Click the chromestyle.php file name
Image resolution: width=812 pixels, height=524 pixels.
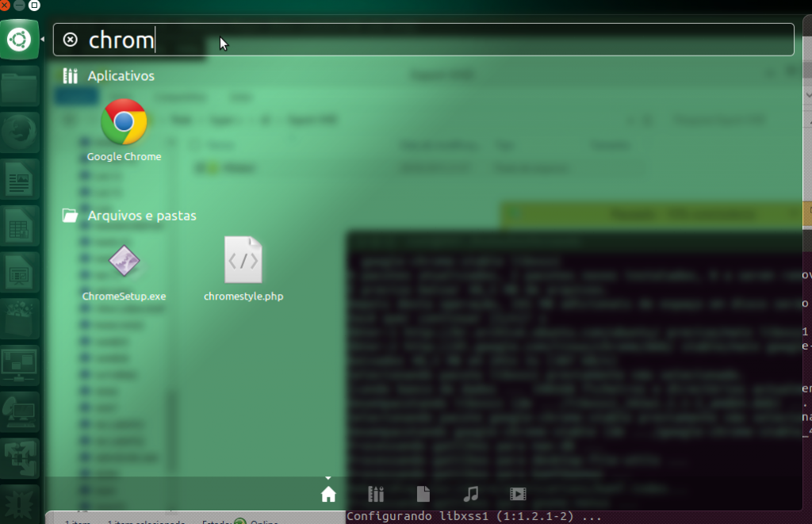[x=243, y=296]
